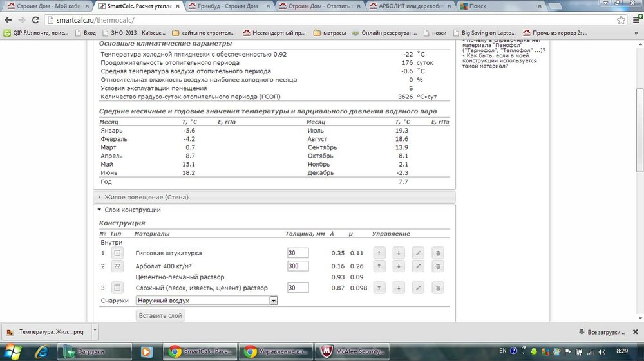Screen dimensions: 644x361
Task: Open help icon in system tray
Action: (x=513, y=351)
